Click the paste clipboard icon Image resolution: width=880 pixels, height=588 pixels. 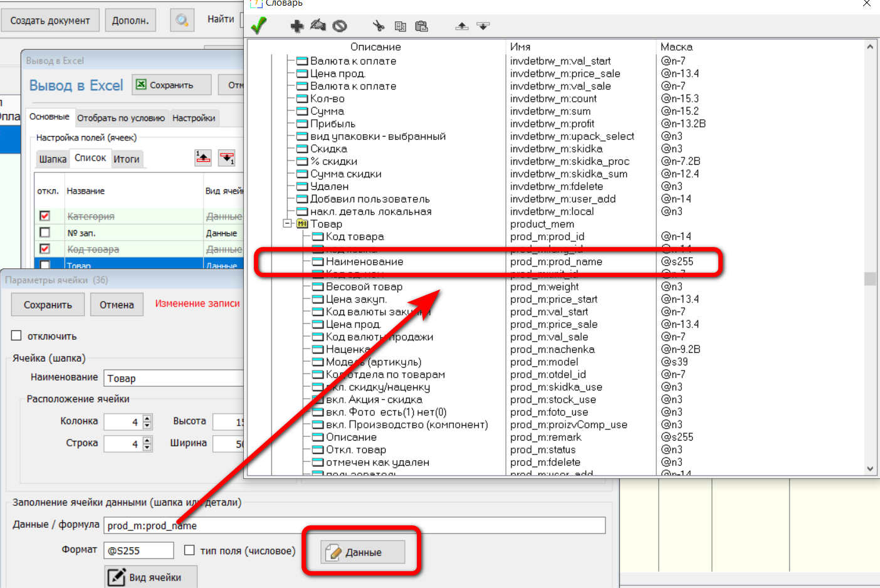click(421, 26)
